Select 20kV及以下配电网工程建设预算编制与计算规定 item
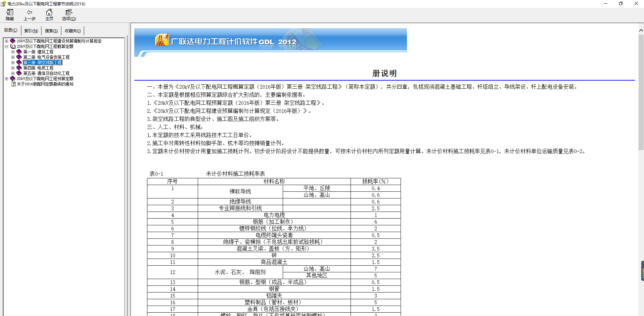This screenshot has width=644, height=316. click(x=59, y=41)
